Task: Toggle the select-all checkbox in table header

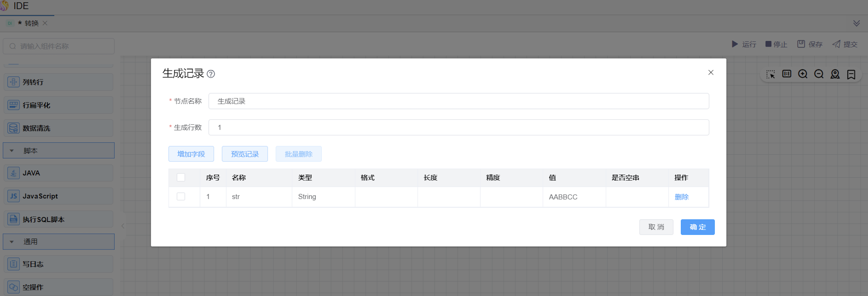Action: (181, 177)
